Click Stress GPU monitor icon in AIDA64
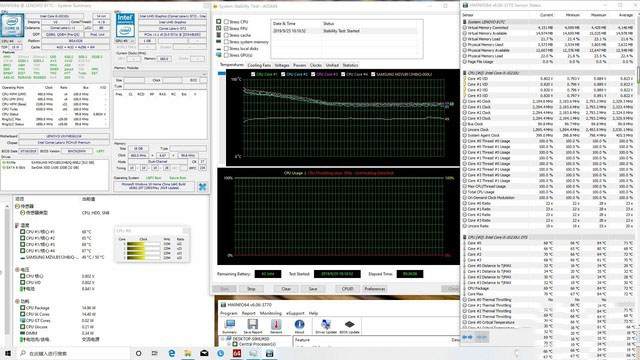This screenshot has height=360, width=640. [218, 55]
